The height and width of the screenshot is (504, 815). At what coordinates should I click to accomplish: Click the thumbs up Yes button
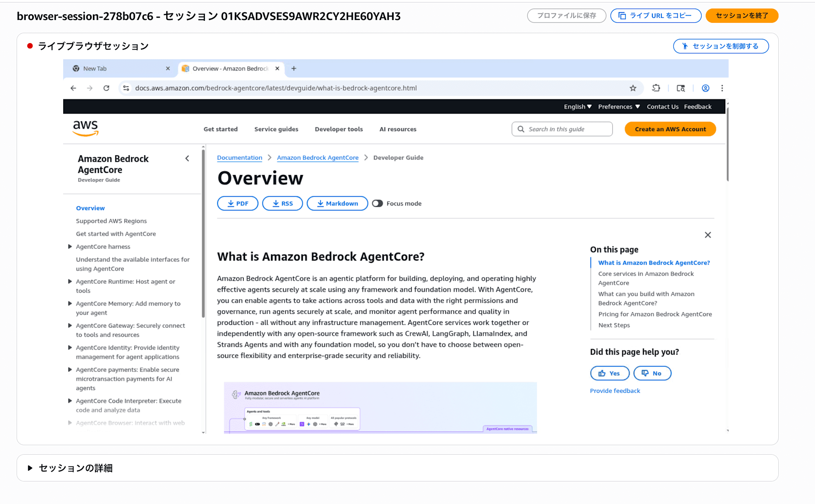coord(610,373)
